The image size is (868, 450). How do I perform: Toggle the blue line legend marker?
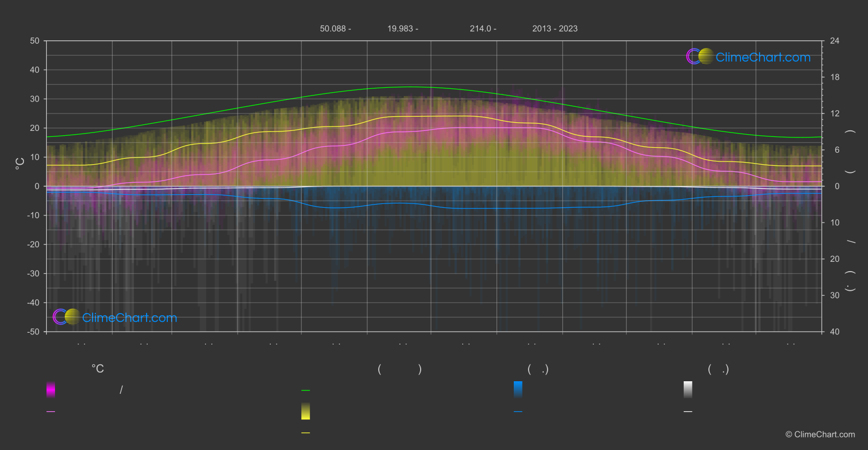coord(518,412)
